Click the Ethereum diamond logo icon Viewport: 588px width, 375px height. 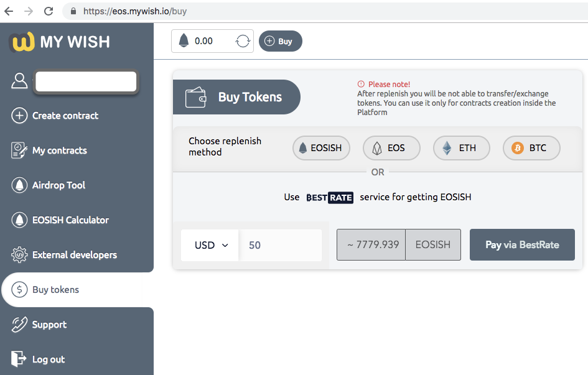click(447, 148)
